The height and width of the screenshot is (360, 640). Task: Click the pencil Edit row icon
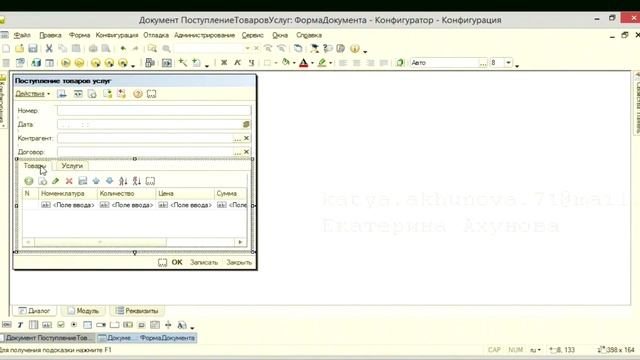pos(56,181)
